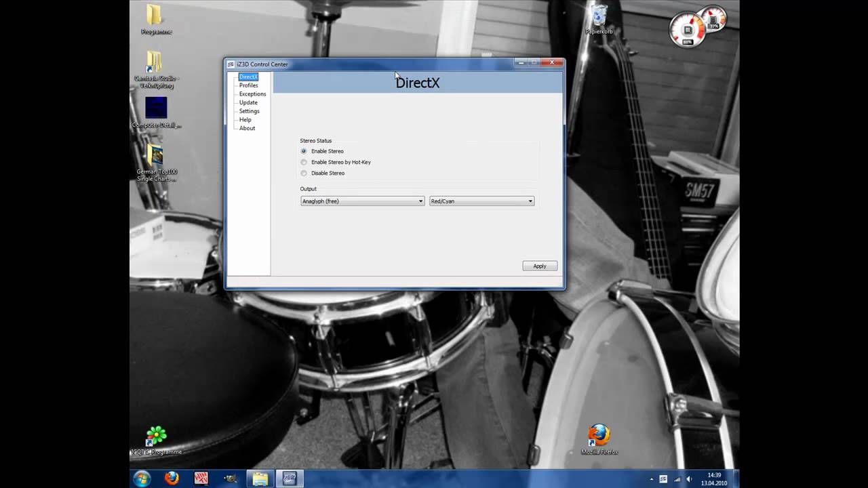Open the Windows Start menu
Screen dimensions: 868x488
142,479
